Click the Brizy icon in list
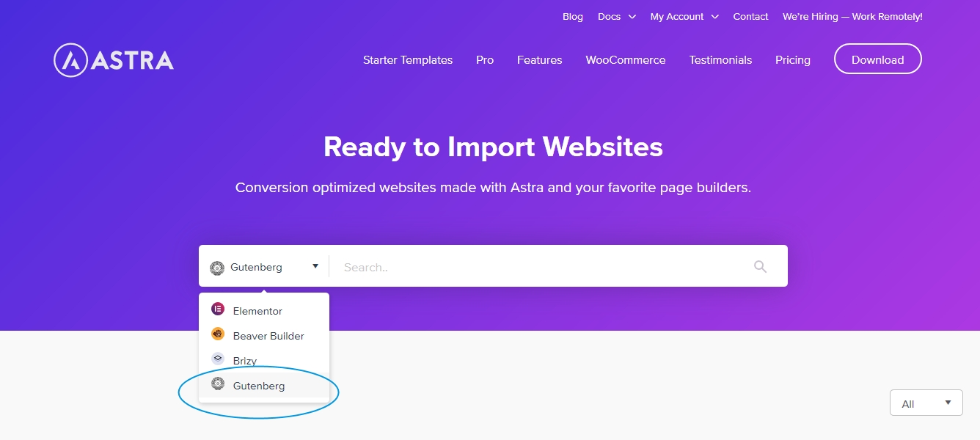980x440 pixels. pyautogui.click(x=217, y=359)
